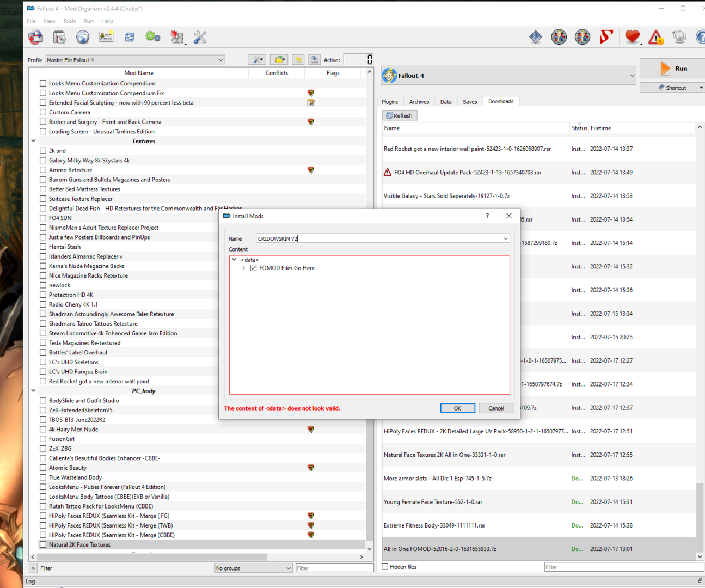The width and height of the screenshot is (705, 588).
Task: Click OK in Install Mods dialog
Action: [x=457, y=408]
